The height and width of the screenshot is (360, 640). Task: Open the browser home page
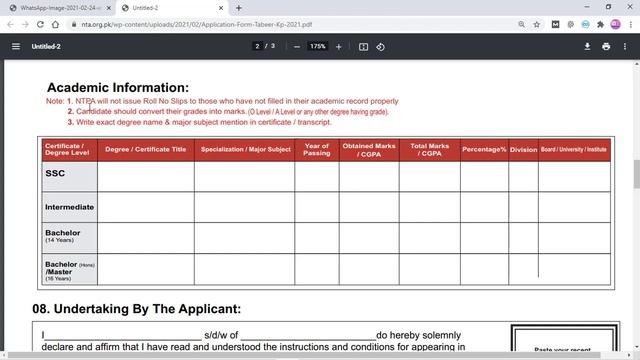[55, 24]
